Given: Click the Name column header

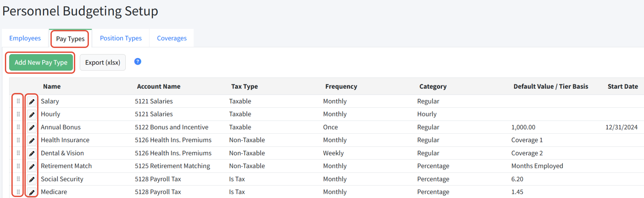Looking at the screenshot, I should click(x=52, y=86).
